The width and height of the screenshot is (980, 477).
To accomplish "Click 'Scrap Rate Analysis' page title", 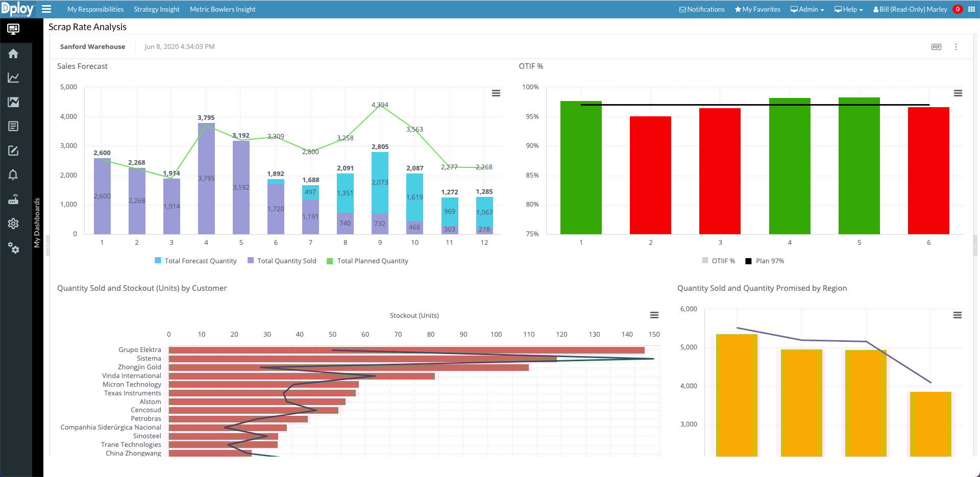I will [x=87, y=27].
